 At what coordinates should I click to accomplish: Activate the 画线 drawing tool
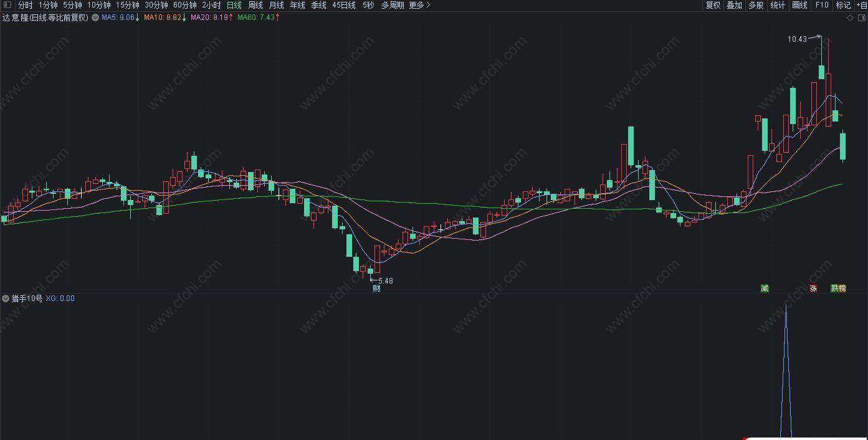pyautogui.click(x=799, y=5)
